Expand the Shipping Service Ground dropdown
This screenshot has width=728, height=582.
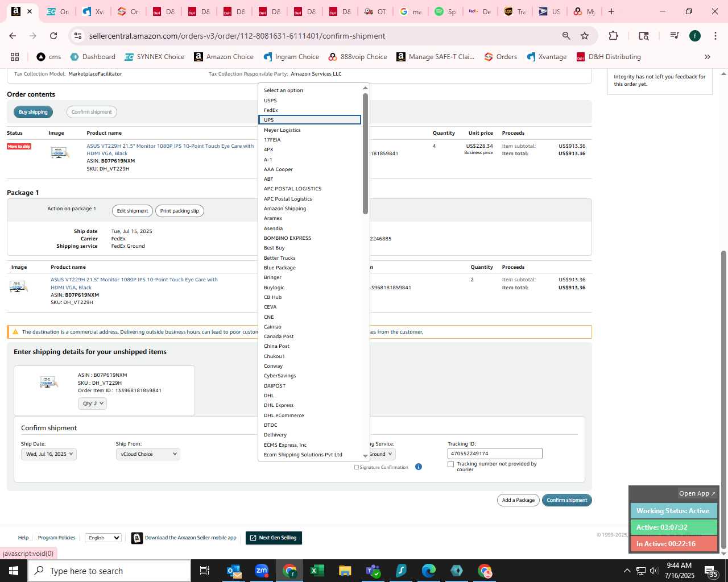[382, 454]
